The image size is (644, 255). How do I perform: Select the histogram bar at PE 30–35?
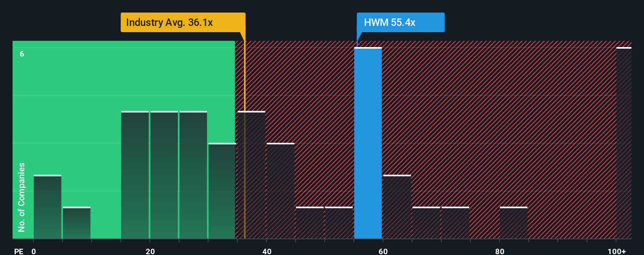click(x=222, y=191)
